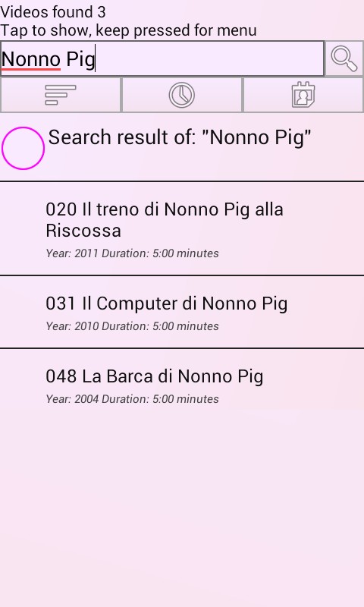This screenshot has height=607, width=364.
Task: Sort results by year calendar icon
Action: click(x=303, y=95)
